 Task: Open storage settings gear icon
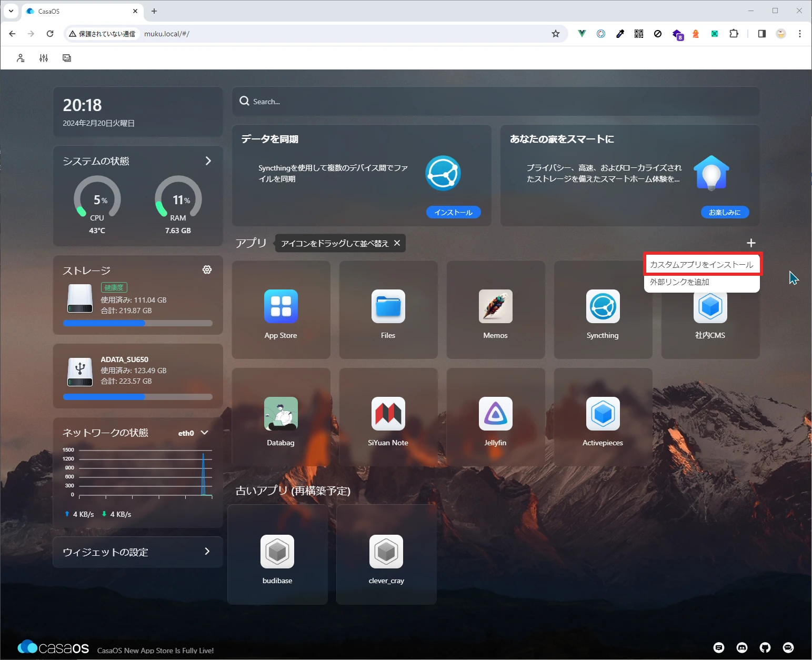click(207, 269)
